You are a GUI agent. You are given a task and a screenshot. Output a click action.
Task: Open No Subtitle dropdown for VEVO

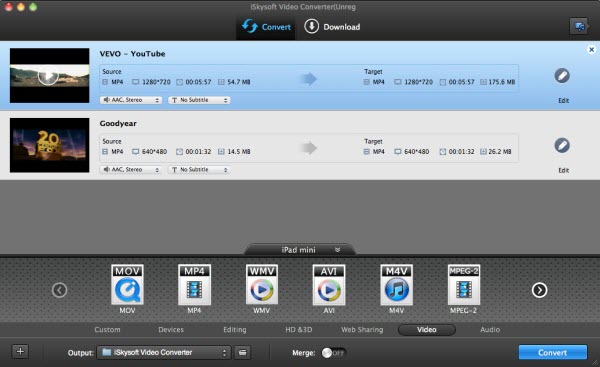point(199,100)
